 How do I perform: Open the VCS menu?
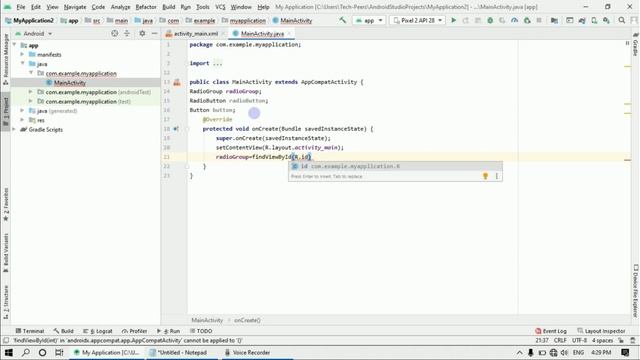coord(220,7)
